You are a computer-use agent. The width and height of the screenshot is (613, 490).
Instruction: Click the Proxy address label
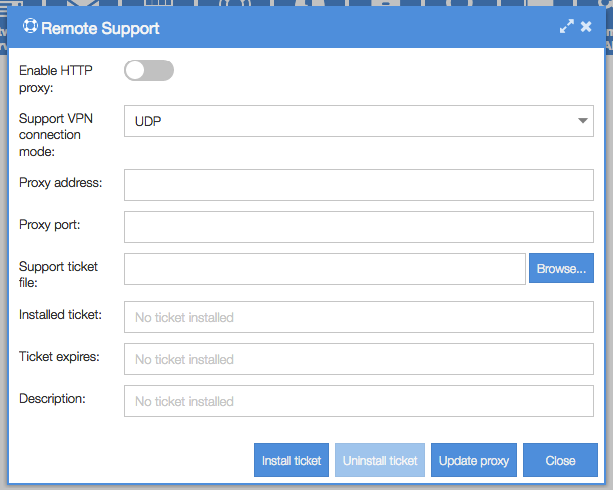(61, 183)
